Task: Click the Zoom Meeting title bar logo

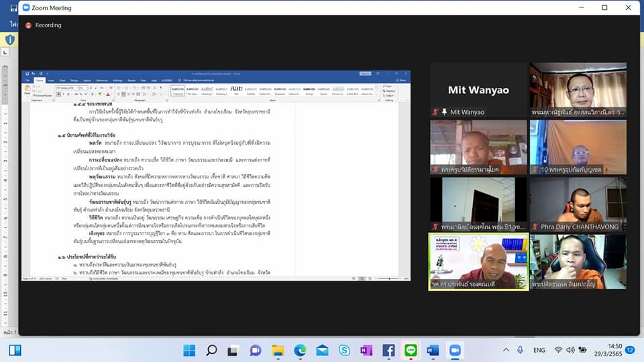Action: [x=26, y=7]
